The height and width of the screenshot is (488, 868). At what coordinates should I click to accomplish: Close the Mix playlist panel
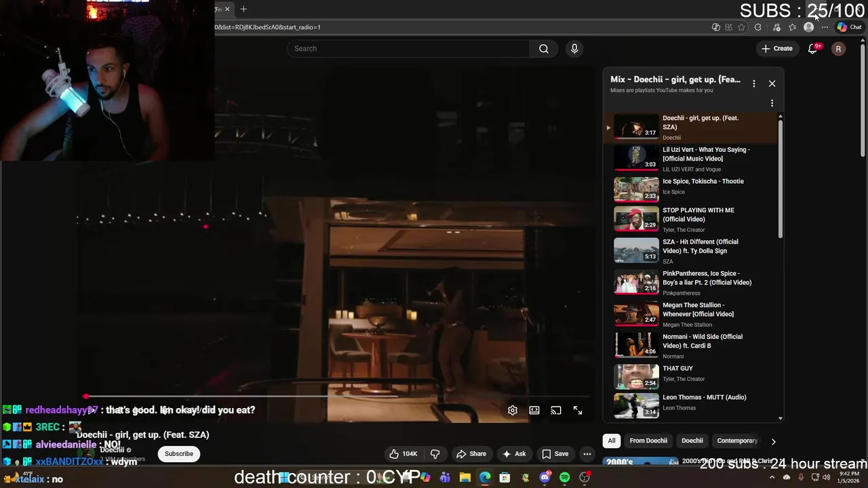[772, 83]
